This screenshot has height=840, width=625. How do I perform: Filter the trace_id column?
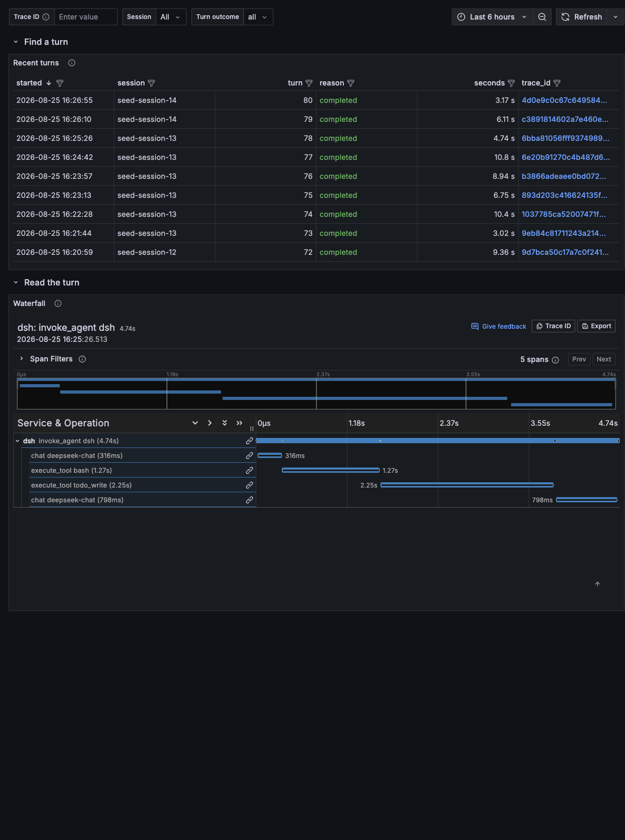click(557, 83)
